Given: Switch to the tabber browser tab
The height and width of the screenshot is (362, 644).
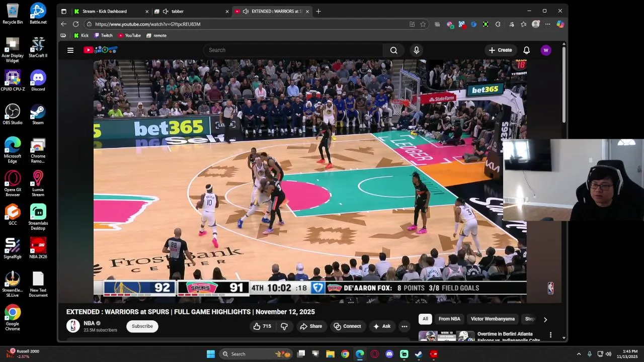Looking at the screenshot, I should tap(191, 11).
